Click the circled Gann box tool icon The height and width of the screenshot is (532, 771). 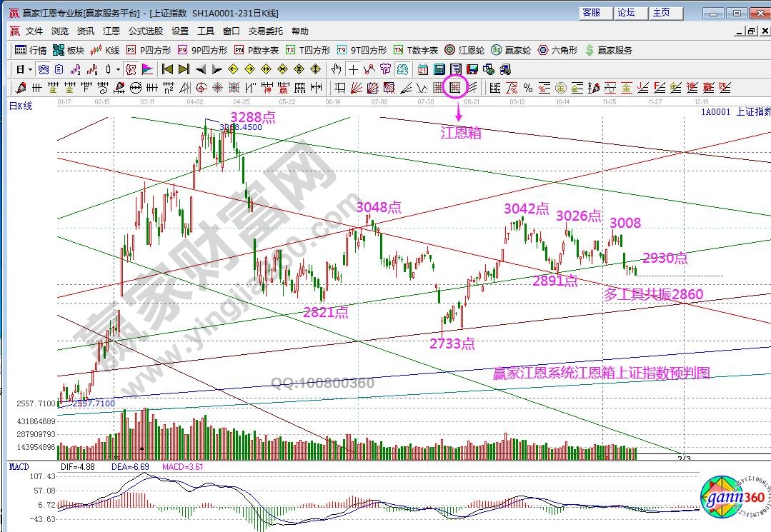(454, 88)
